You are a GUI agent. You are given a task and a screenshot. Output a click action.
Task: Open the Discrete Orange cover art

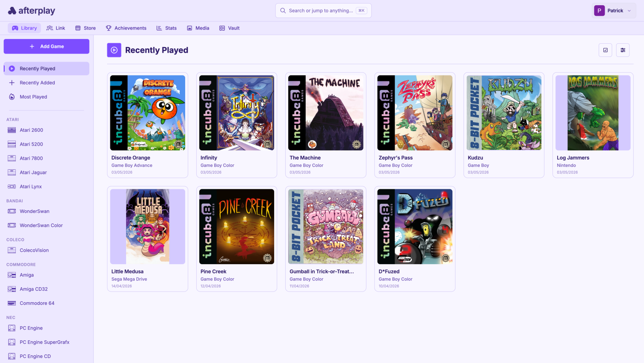148,113
